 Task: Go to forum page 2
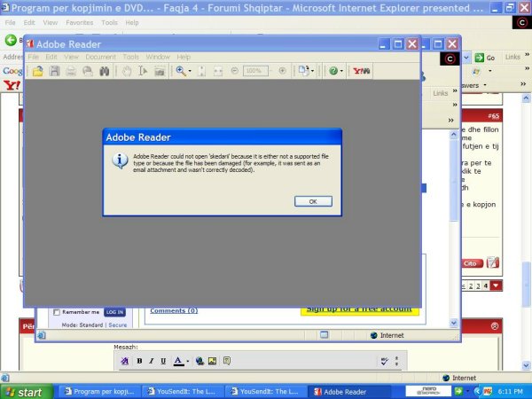click(x=471, y=286)
